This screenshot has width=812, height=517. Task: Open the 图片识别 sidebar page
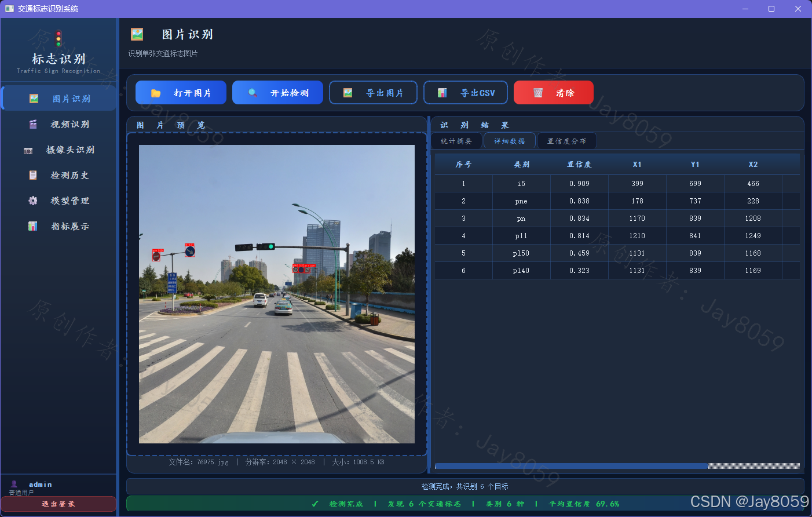pyautogui.click(x=59, y=99)
